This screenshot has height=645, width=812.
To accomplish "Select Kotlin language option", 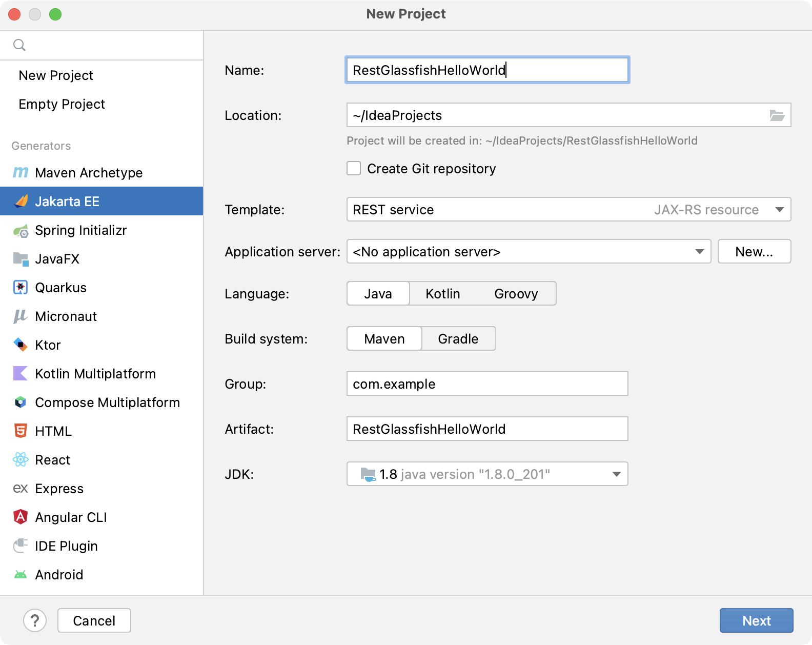I will [x=443, y=293].
